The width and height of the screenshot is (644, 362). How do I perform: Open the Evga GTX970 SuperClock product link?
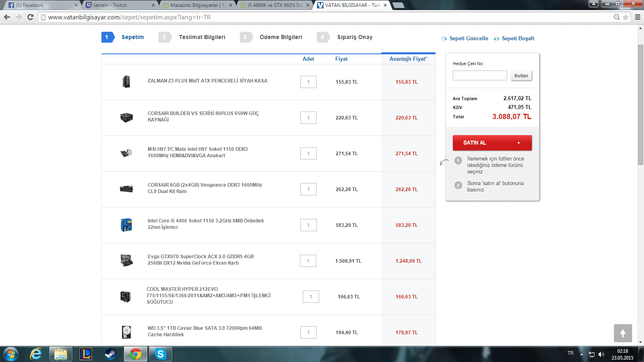click(x=200, y=260)
